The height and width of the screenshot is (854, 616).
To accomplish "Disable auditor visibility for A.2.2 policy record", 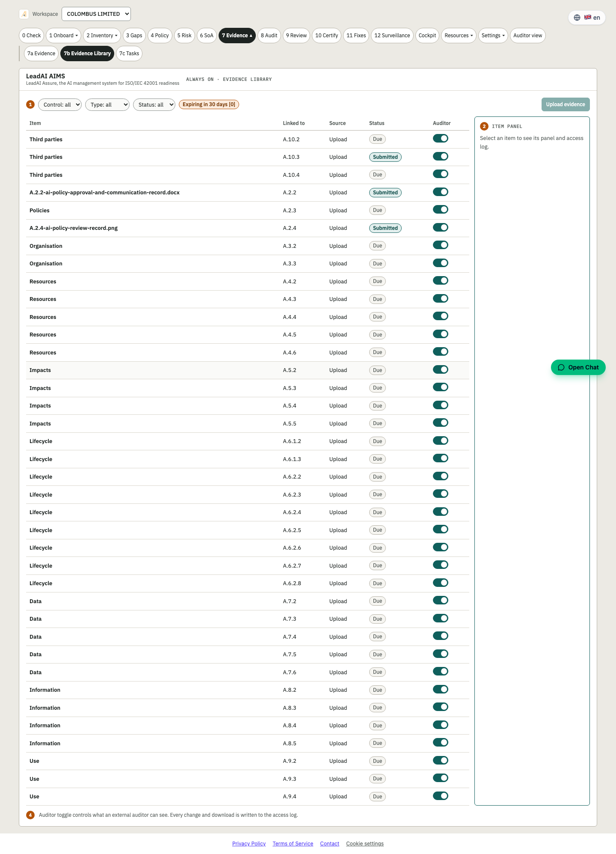I will [441, 192].
